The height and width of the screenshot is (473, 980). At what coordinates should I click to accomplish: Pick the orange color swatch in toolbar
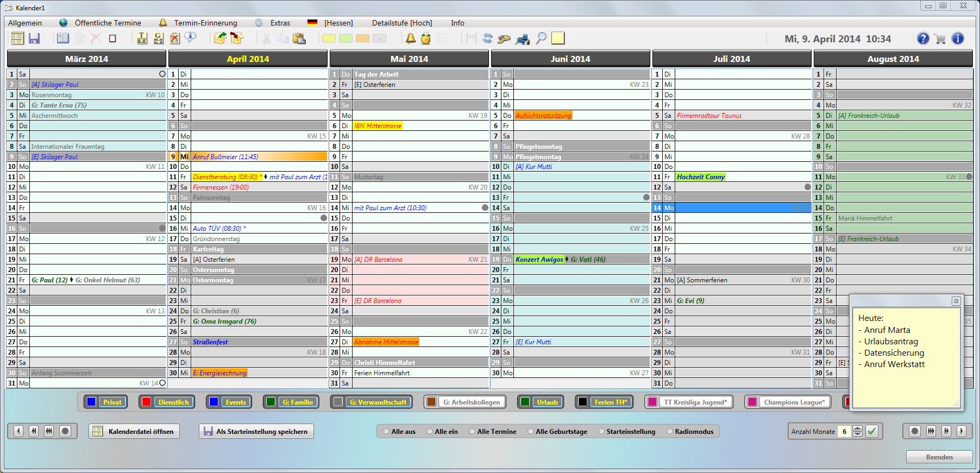(362, 39)
